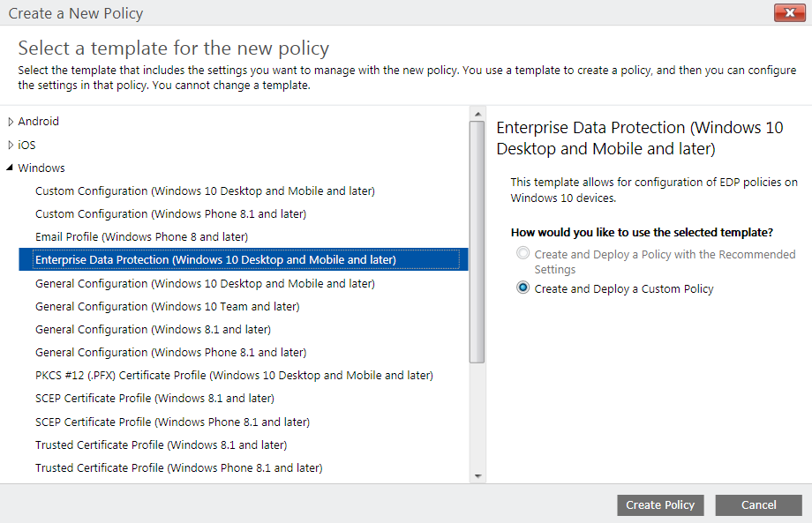Click the Create Policy button
This screenshot has height=523, width=812.
point(660,504)
